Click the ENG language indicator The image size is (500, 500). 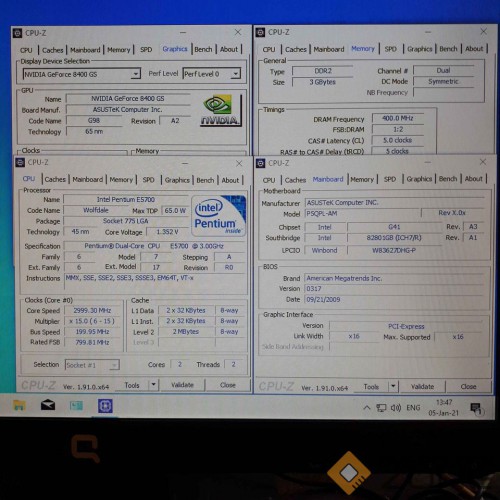(x=413, y=408)
